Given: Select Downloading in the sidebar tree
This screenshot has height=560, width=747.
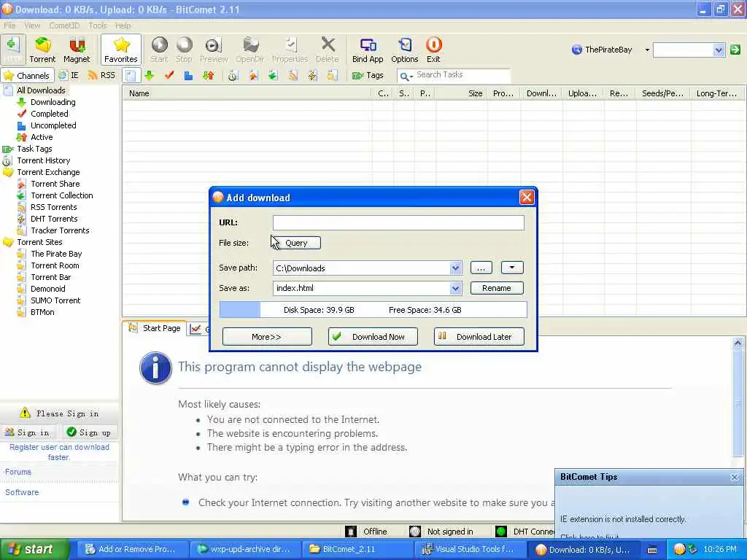Looking at the screenshot, I should tap(53, 102).
